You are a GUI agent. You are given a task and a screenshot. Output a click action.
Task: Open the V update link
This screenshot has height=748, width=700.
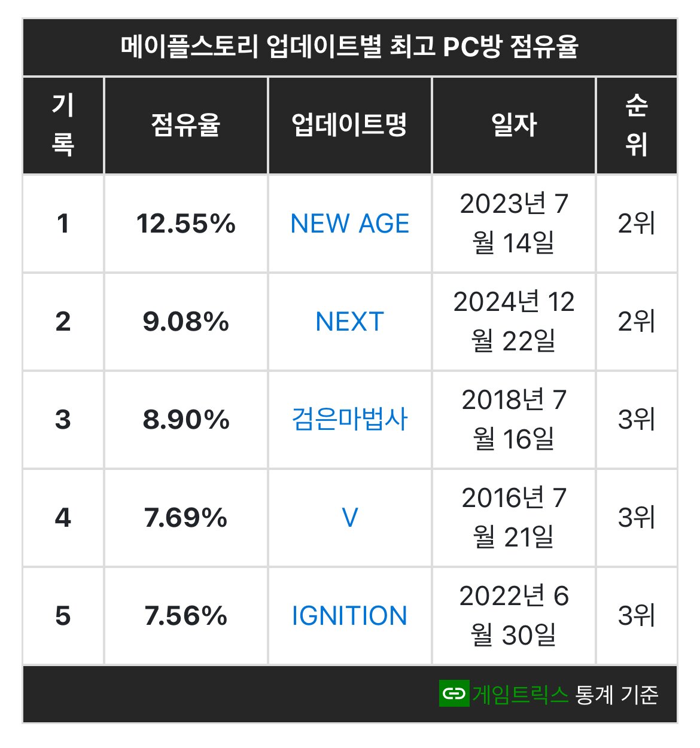(x=350, y=518)
